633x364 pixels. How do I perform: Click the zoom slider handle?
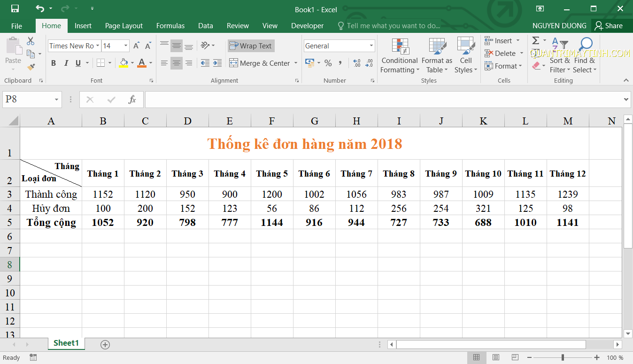tap(563, 357)
